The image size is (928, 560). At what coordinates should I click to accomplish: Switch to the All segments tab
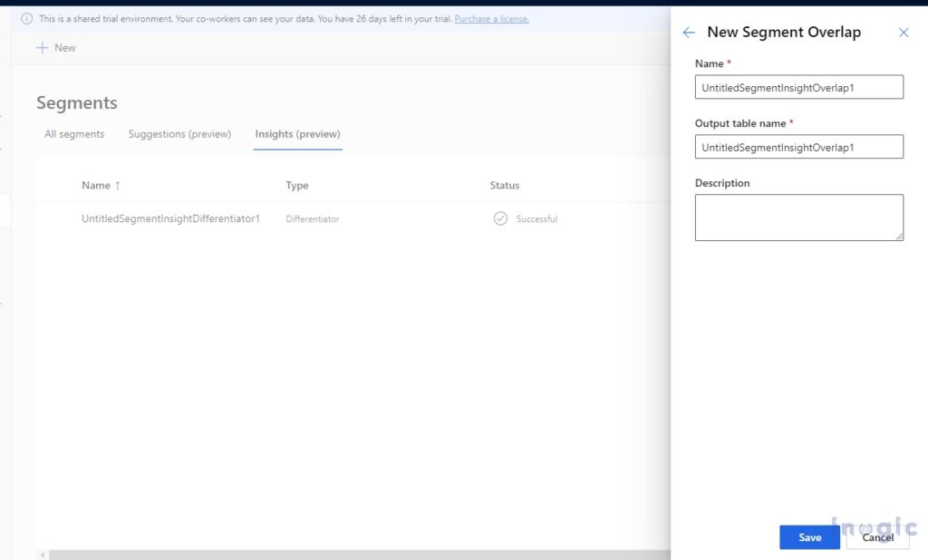click(x=73, y=134)
